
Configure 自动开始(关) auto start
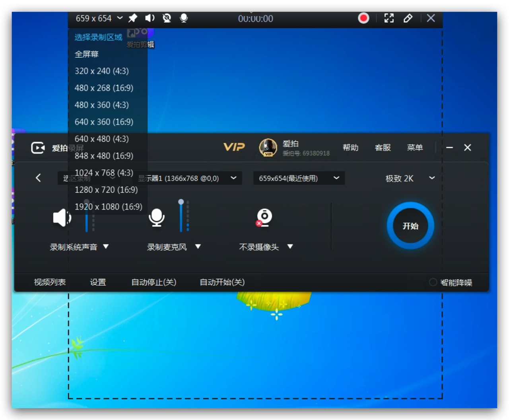(x=222, y=282)
